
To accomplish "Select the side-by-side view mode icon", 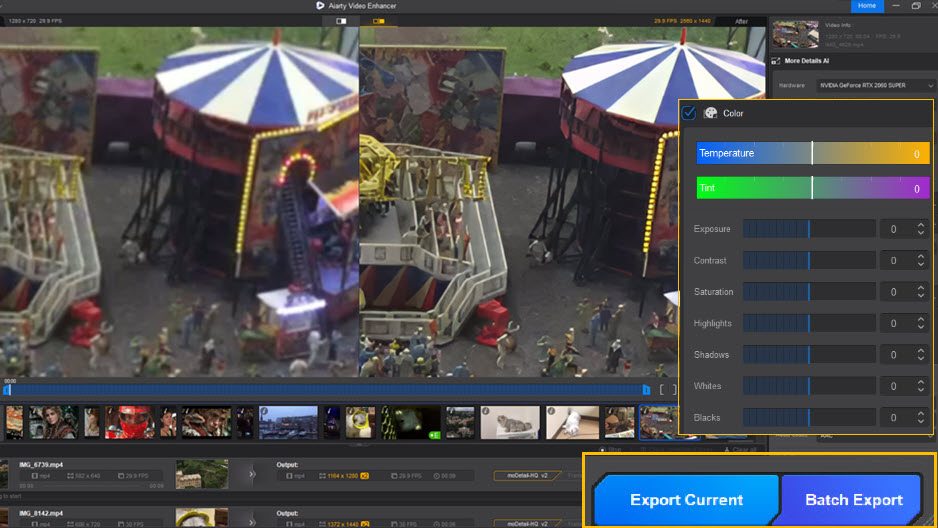I will click(376, 20).
